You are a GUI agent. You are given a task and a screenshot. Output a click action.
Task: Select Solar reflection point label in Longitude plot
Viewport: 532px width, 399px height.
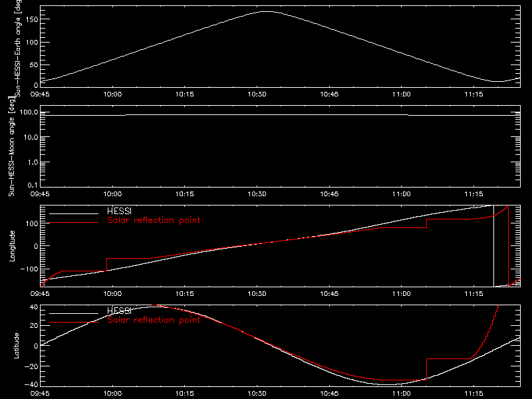(x=154, y=220)
